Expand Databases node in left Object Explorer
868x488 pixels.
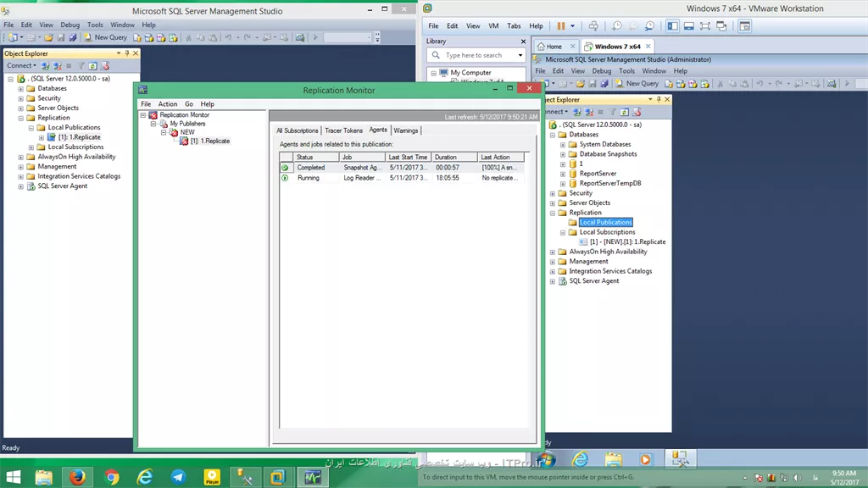pyautogui.click(x=21, y=88)
